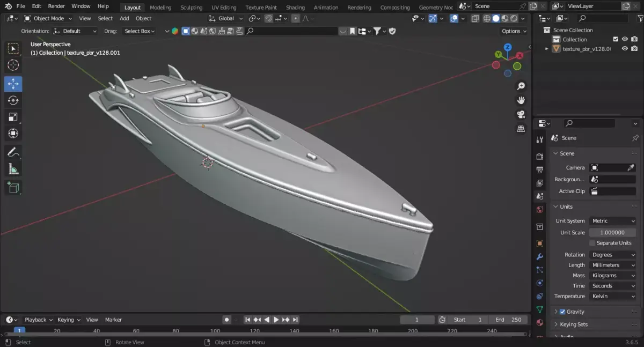Open the Render properties tab

click(540, 157)
